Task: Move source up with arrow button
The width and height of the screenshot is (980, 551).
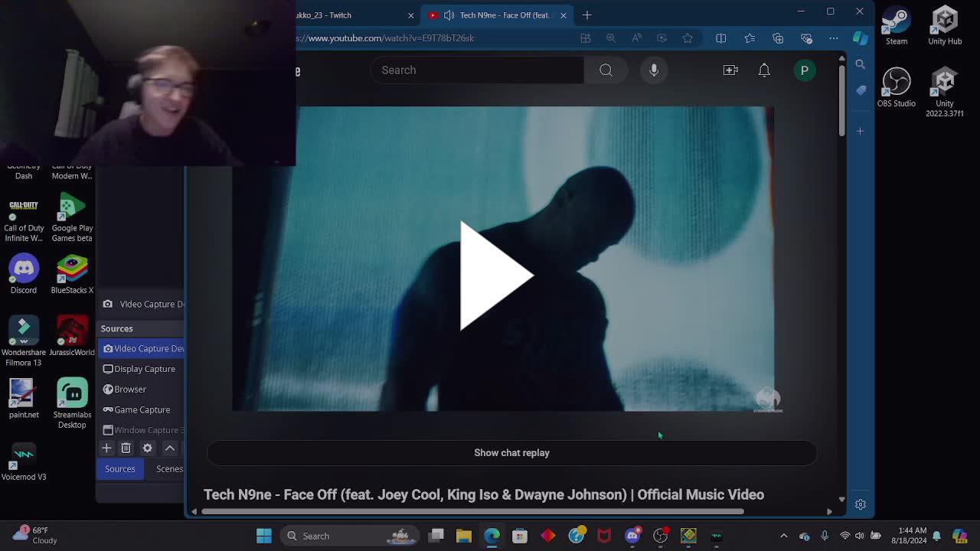Action: pos(170,448)
